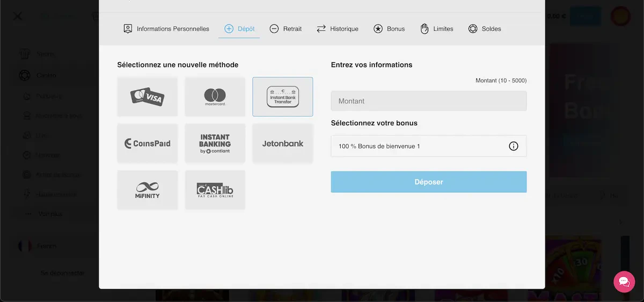The image size is (644, 302).
Task: Go to the Retrait tab
Action: 286,28
